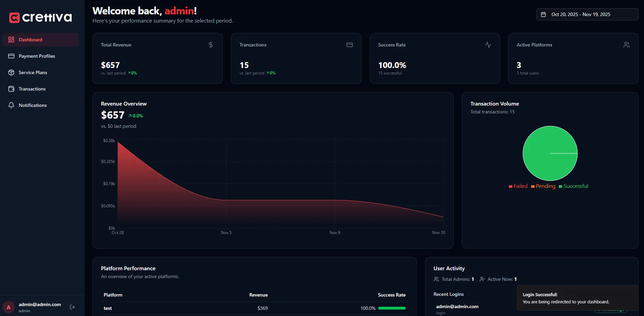
Task: Click the card icon on Transactions tile
Action: 349,45
